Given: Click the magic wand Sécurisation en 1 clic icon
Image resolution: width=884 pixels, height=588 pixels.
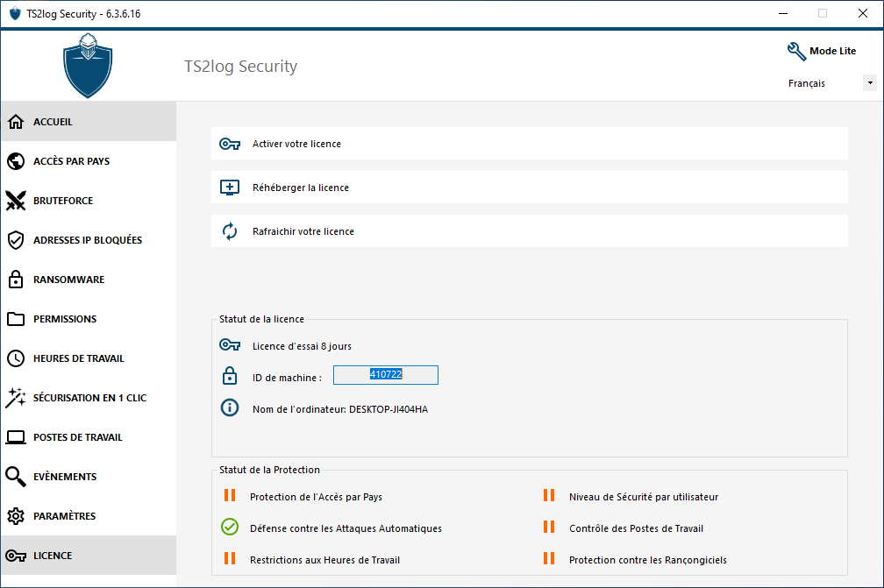Looking at the screenshot, I should click(16, 398).
